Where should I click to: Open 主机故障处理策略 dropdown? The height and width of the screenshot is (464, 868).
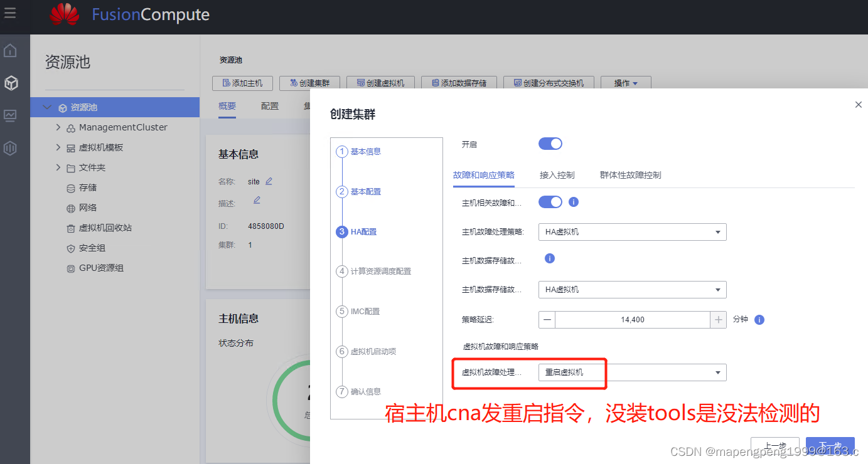(632, 232)
